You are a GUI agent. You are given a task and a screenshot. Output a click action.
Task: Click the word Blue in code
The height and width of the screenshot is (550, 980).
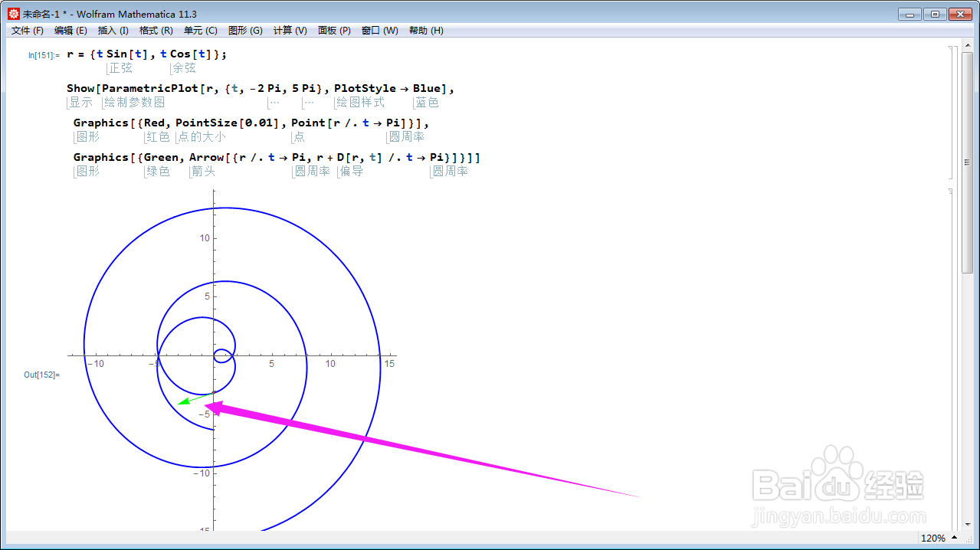pos(426,88)
